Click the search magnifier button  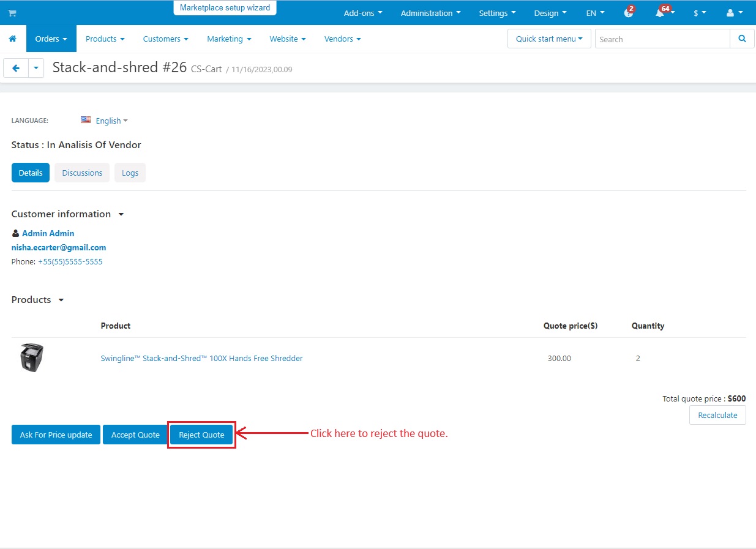click(742, 39)
